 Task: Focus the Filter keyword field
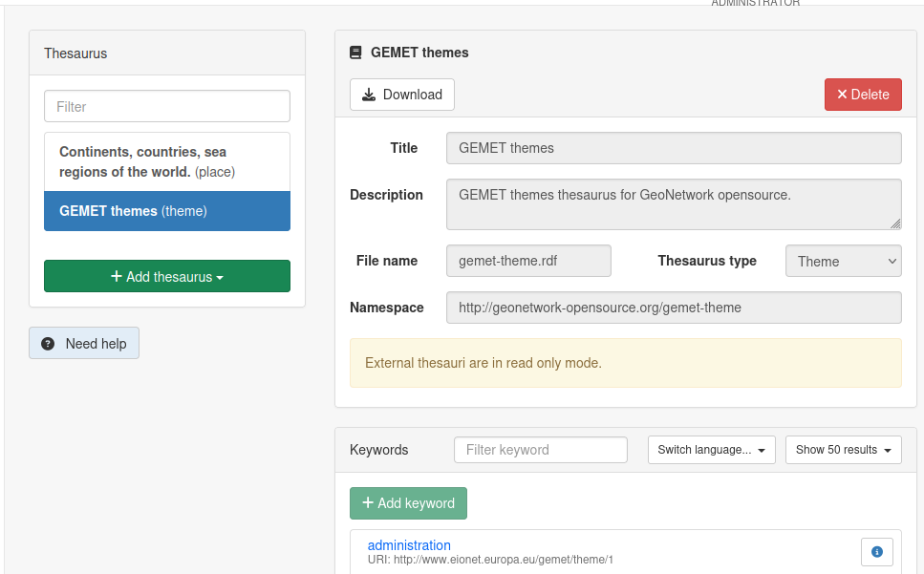click(541, 450)
